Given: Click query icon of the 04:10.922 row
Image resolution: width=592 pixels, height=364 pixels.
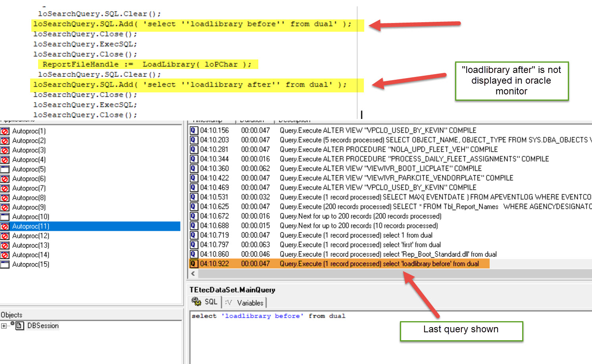Looking at the screenshot, I should coord(194,263).
